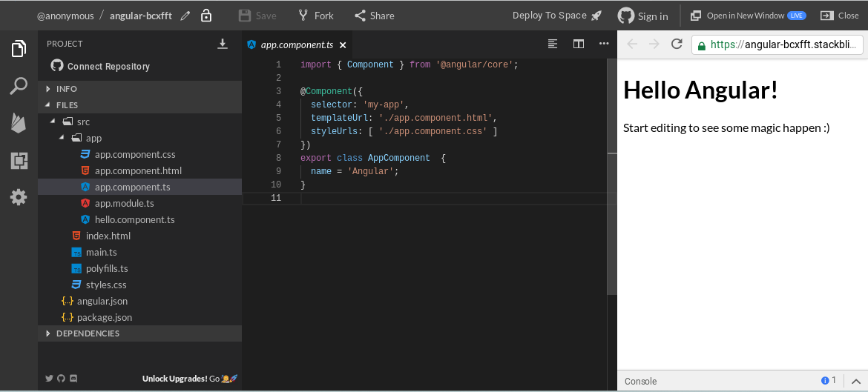Screen dimensions: 868x392
Task: Open the Search panel in sidebar
Action: pyautogui.click(x=19, y=87)
